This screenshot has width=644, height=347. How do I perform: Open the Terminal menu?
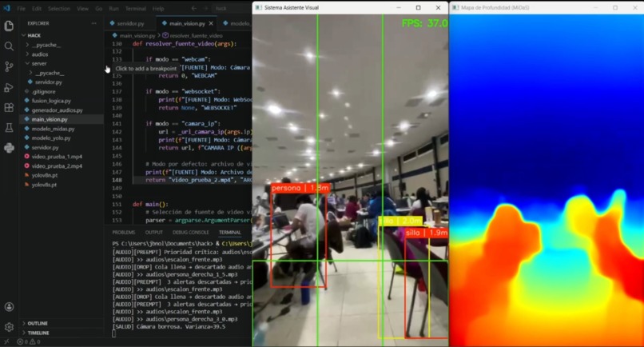tap(136, 8)
